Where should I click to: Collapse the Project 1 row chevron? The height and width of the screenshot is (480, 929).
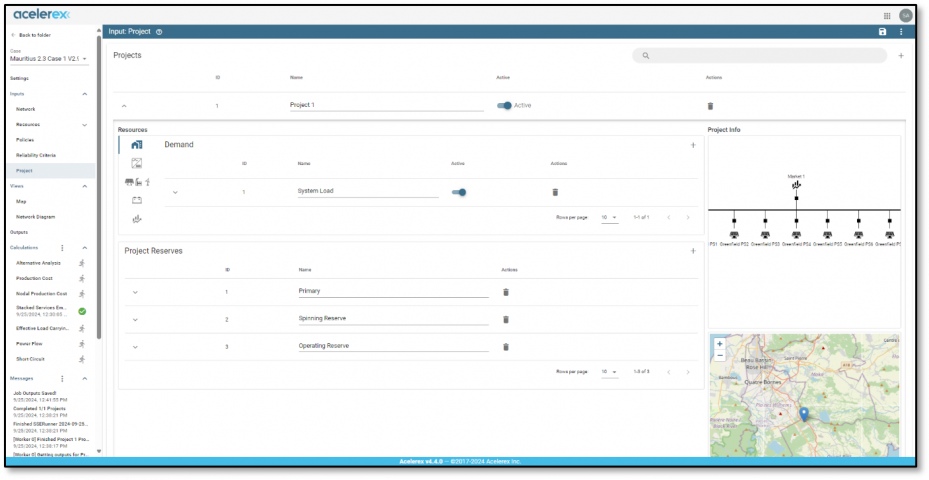pyautogui.click(x=124, y=105)
